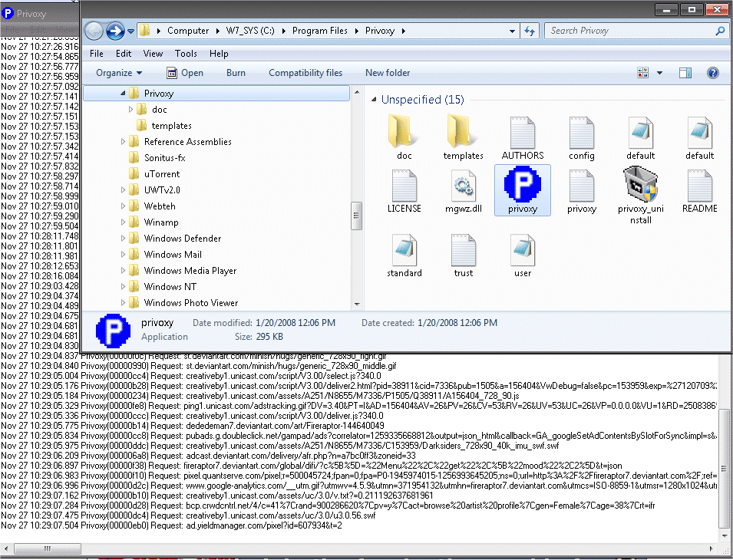Viewport: 733px width, 560px height.
Task: Click the log window horizontal scrollbar thumb
Action: pos(48,548)
